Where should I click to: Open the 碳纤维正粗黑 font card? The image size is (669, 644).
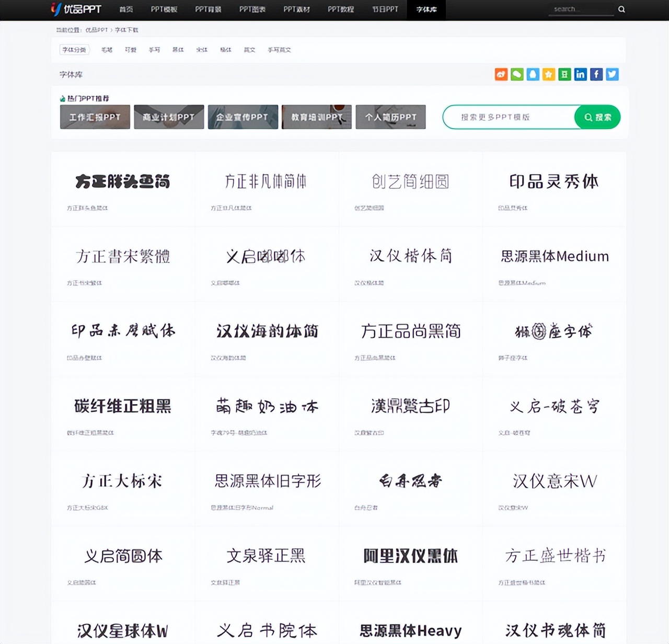[123, 413]
